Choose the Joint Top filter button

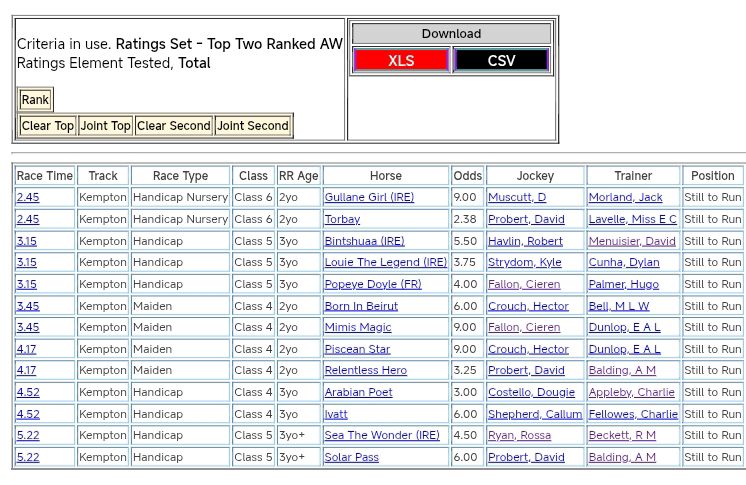coord(106,126)
